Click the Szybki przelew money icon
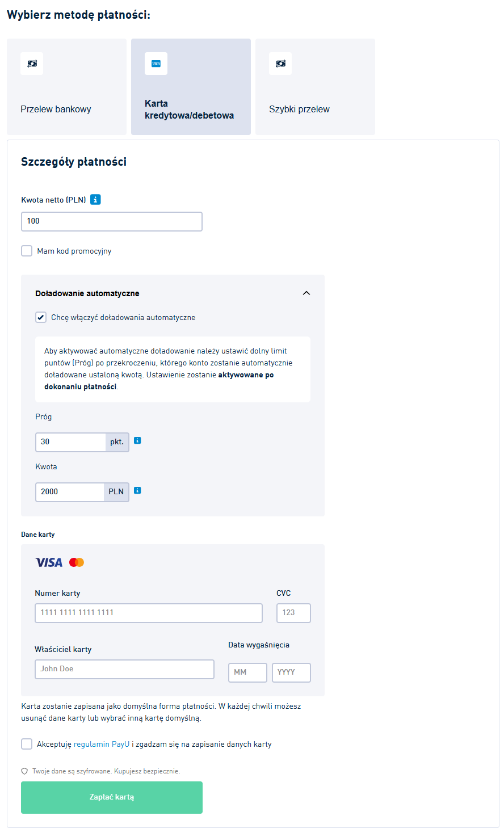 pyautogui.click(x=280, y=64)
